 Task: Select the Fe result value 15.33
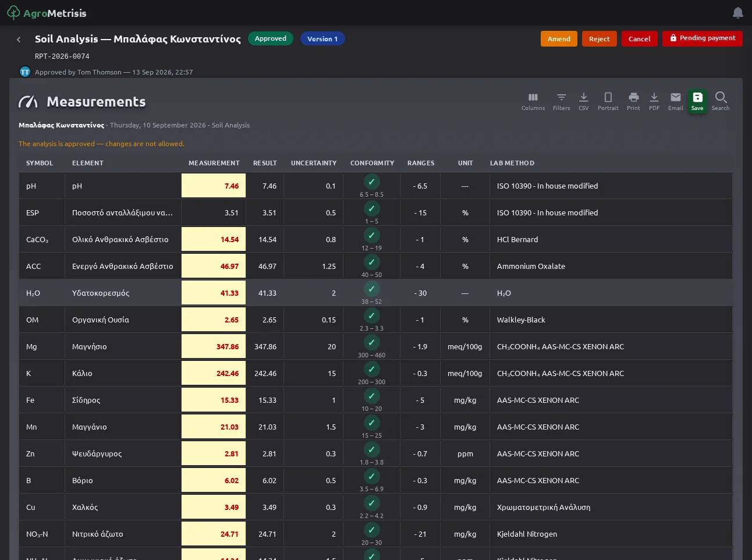click(267, 400)
